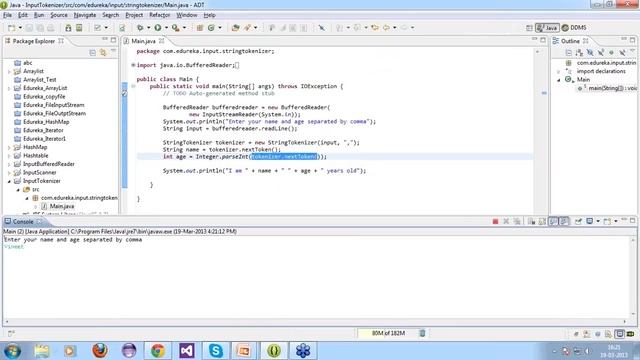Click the Windows Start button
640x360 pixels.
(12, 351)
